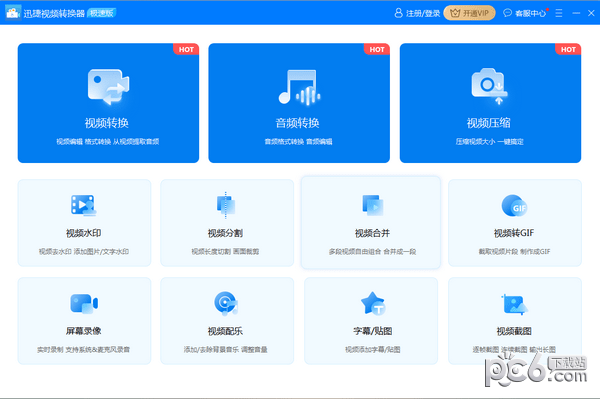Click the 视频压缩 title text
The height and width of the screenshot is (399, 600).
[x=489, y=123]
